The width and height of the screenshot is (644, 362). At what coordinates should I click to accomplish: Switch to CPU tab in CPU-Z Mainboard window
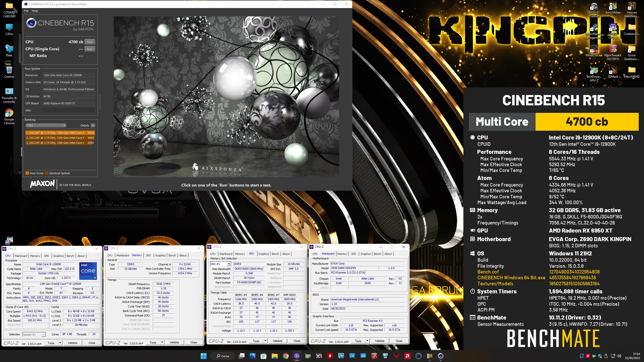click(315, 254)
